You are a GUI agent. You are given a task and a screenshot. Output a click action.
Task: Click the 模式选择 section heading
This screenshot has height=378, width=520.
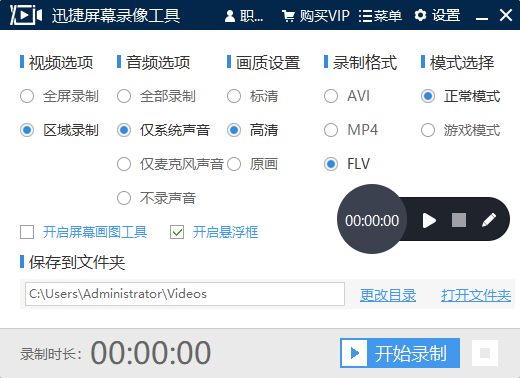click(x=462, y=63)
